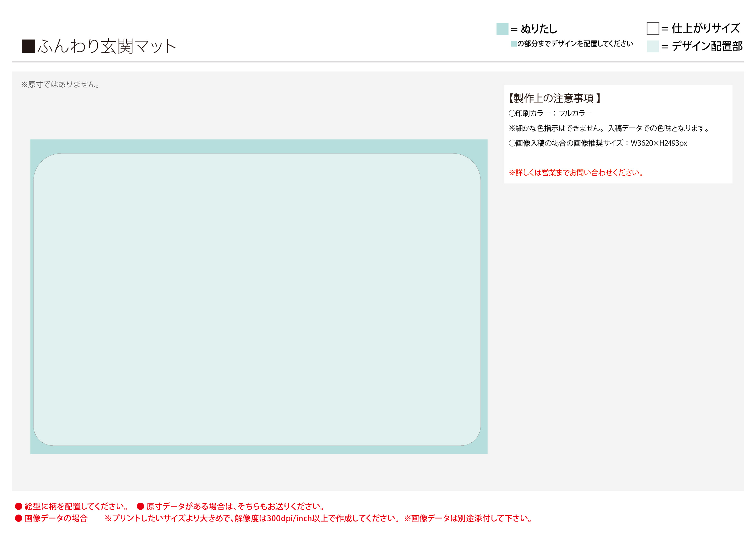Click the ぬりたし teal legend swatch

pos(502,29)
